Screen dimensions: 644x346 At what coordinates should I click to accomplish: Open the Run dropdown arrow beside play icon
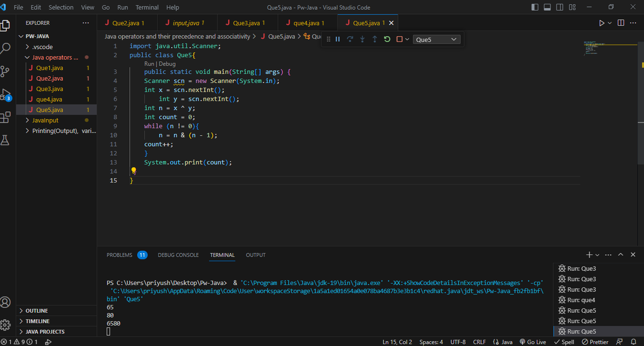pyautogui.click(x=610, y=23)
